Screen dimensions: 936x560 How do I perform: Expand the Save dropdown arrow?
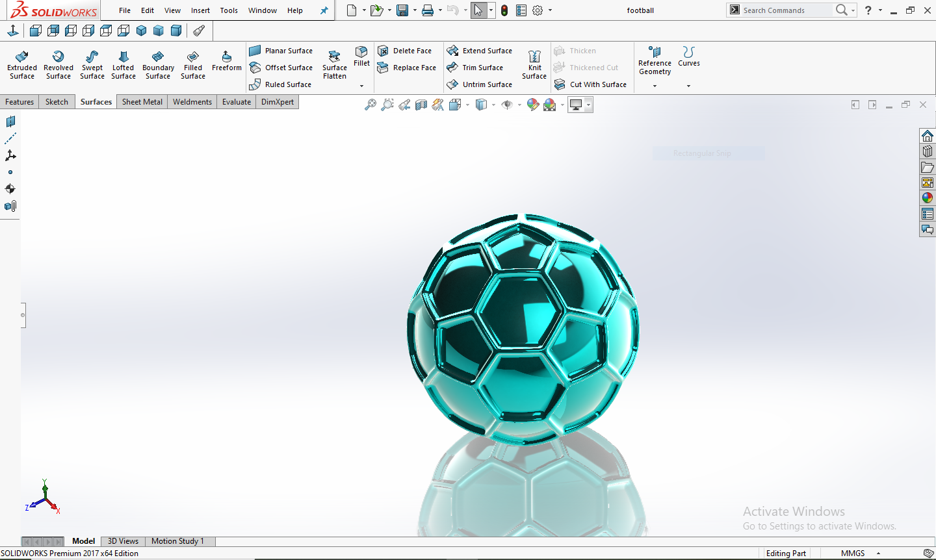[x=415, y=10]
